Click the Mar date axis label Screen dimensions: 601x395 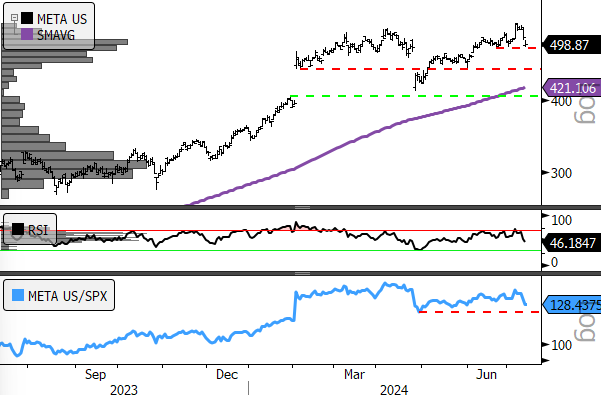tap(354, 374)
